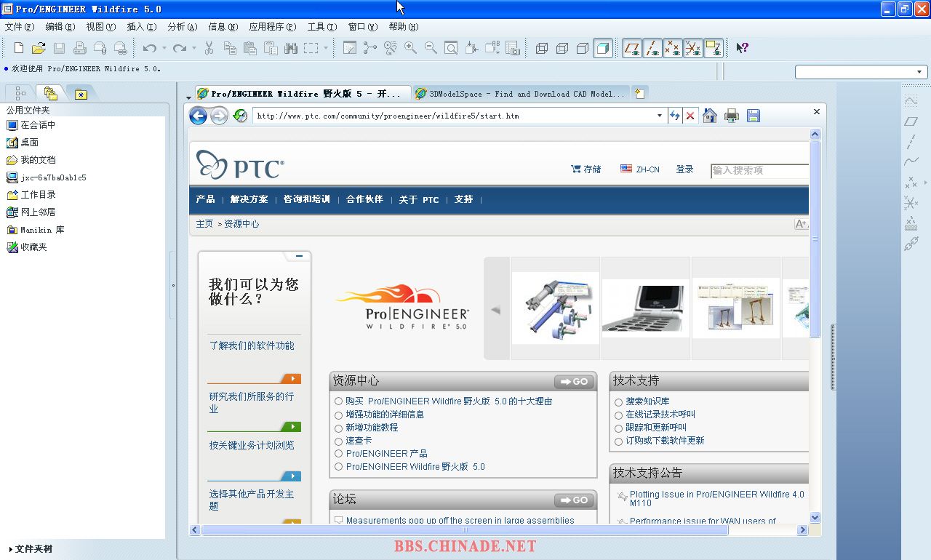This screenshot has height=560, width=931.
Task: Open the Favorites navigator tab
Action: click(x=81, y=93)
